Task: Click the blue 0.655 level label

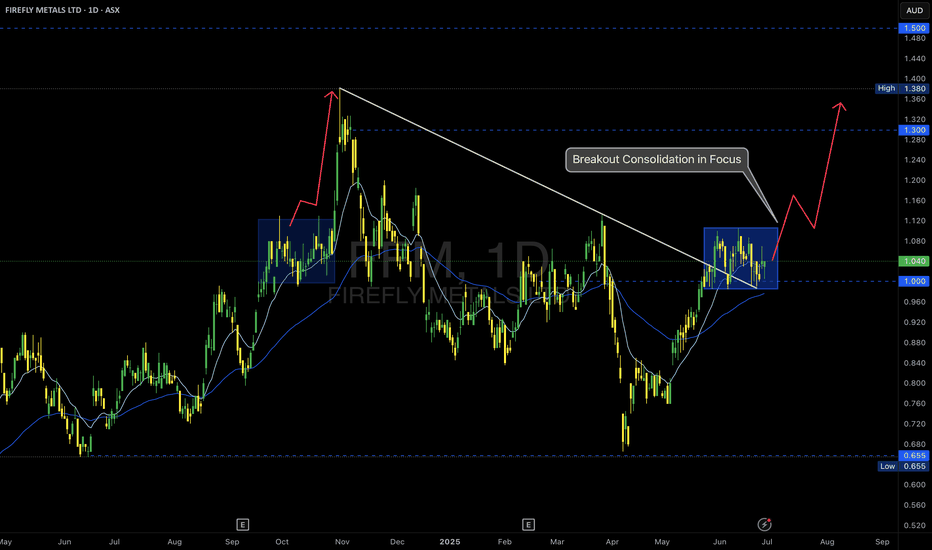Action: [914, 455]
